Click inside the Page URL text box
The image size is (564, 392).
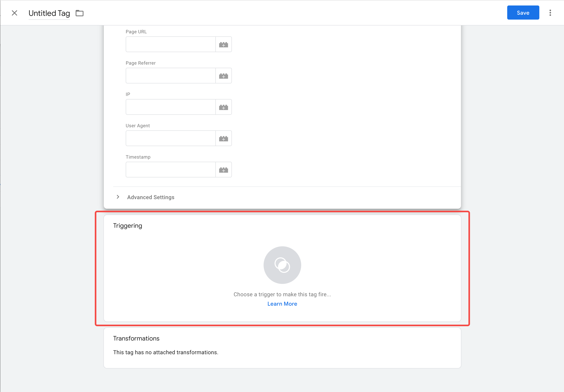pyautogui.click(x=171, y=44)
